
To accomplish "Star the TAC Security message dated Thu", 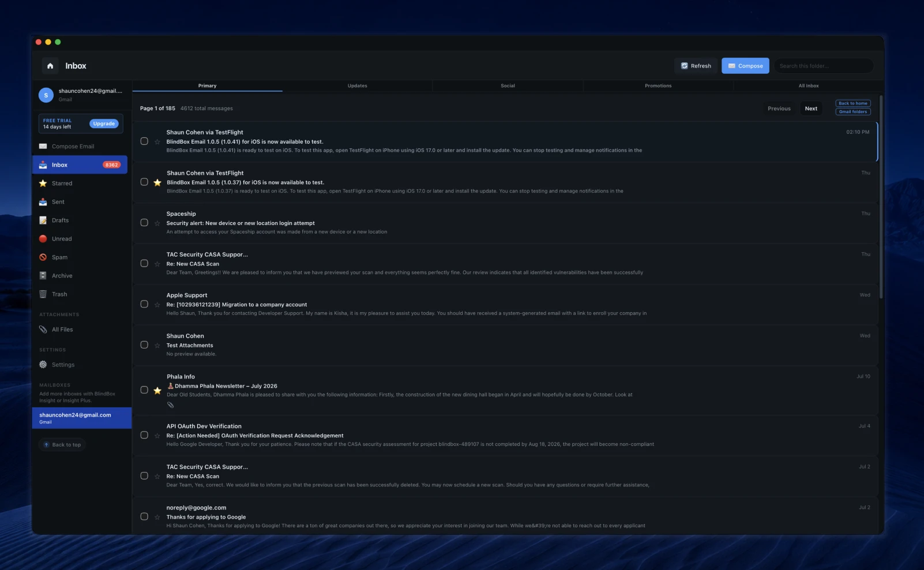I will pos(157,264).
